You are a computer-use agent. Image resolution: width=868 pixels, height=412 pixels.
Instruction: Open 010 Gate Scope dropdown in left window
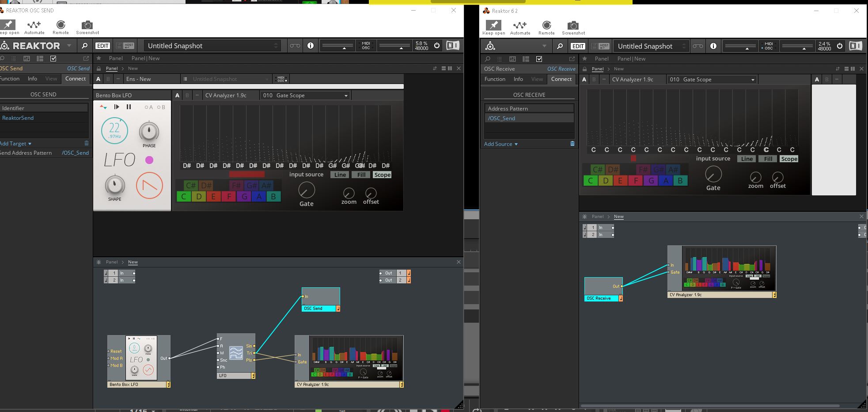[x=305, y=95]
